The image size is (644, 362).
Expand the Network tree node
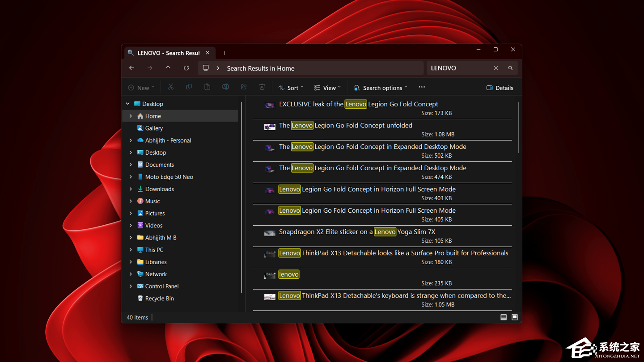[x=131, y=274]
